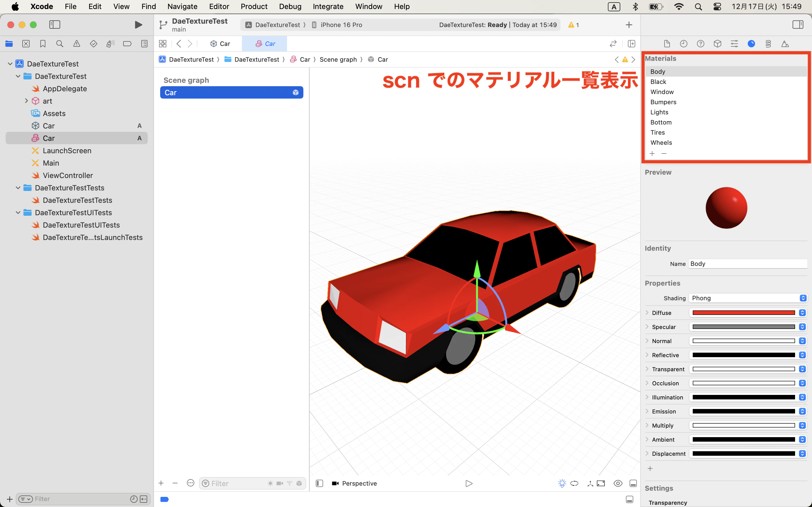812x507 pixels.
Task: Open the Scene inspector mountain icon
Action: tap(785, 44)
